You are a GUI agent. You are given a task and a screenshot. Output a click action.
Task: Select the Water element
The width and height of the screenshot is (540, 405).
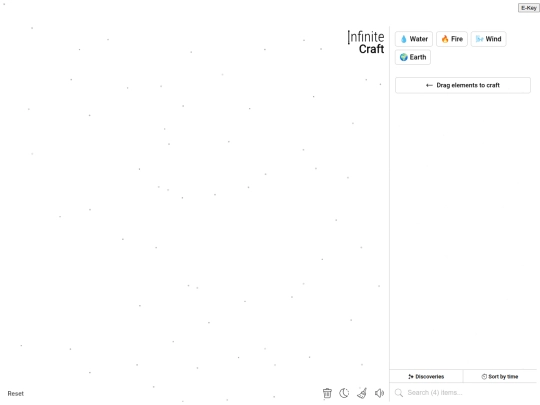(x=414, y=39)
